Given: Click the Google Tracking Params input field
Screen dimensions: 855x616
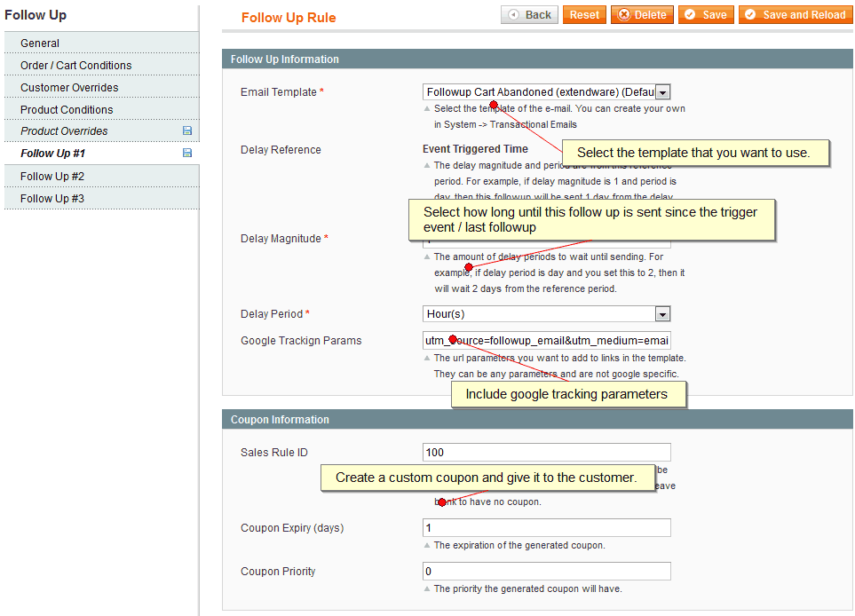Looking at the screenshot, I should click(545, 341).
